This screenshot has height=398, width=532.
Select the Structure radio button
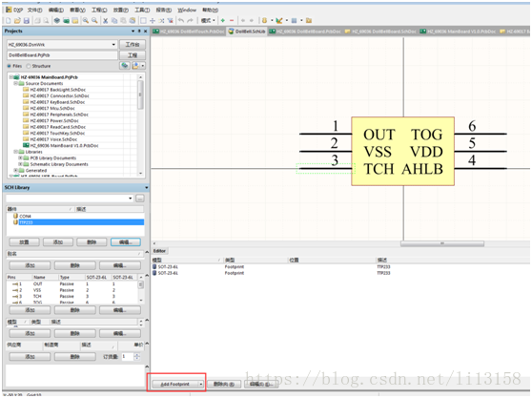tap(29, 66)
